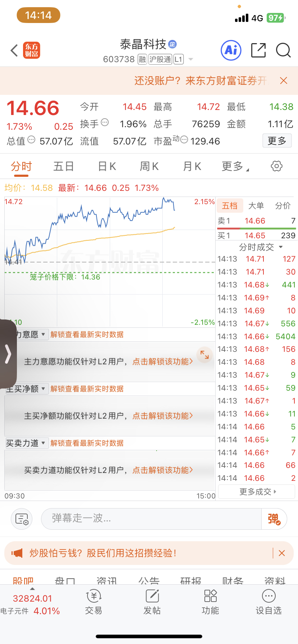Expand the 分时成交 dropdown
The width and height of the screenshot is (298, 644).
click(261, 247)
